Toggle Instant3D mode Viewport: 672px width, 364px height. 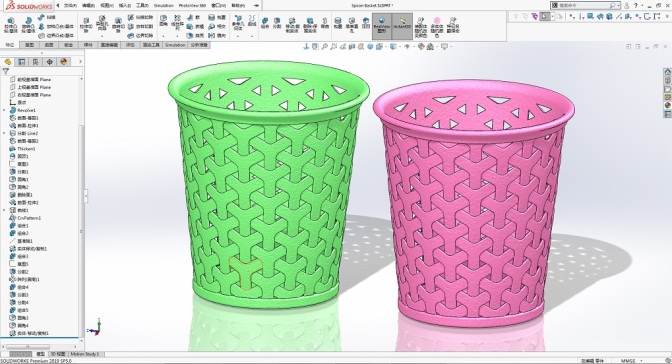tap(402, 26)
